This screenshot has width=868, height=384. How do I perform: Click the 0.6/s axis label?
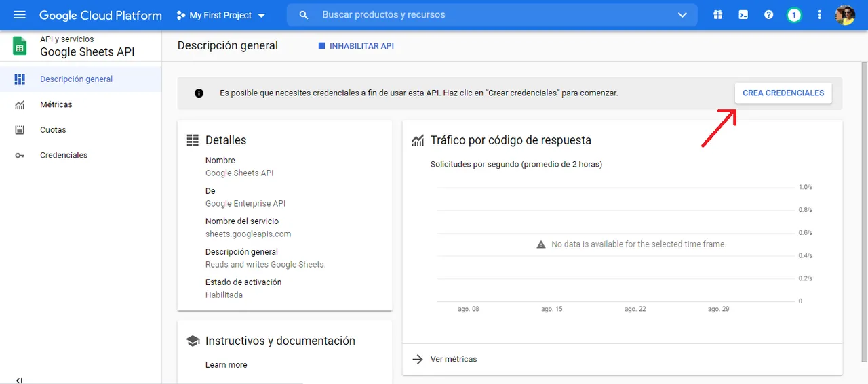[x=806, y=233]
